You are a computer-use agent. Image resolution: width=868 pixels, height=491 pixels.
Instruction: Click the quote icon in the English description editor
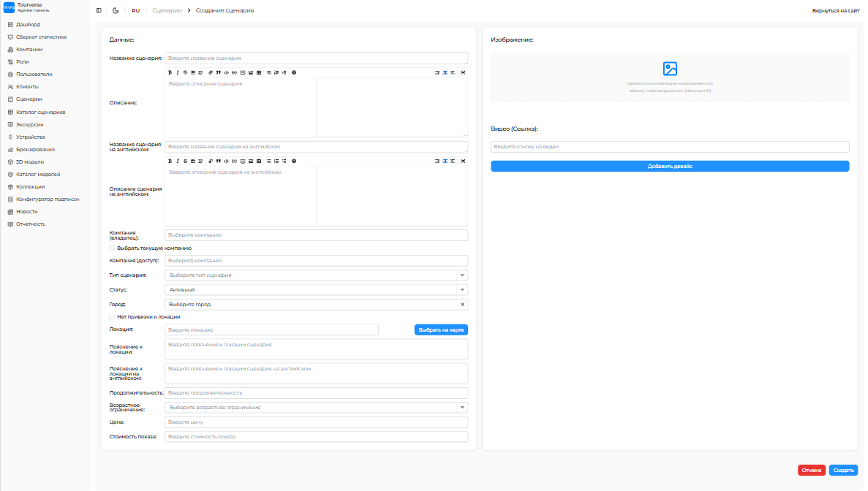[x=218, y=161]
